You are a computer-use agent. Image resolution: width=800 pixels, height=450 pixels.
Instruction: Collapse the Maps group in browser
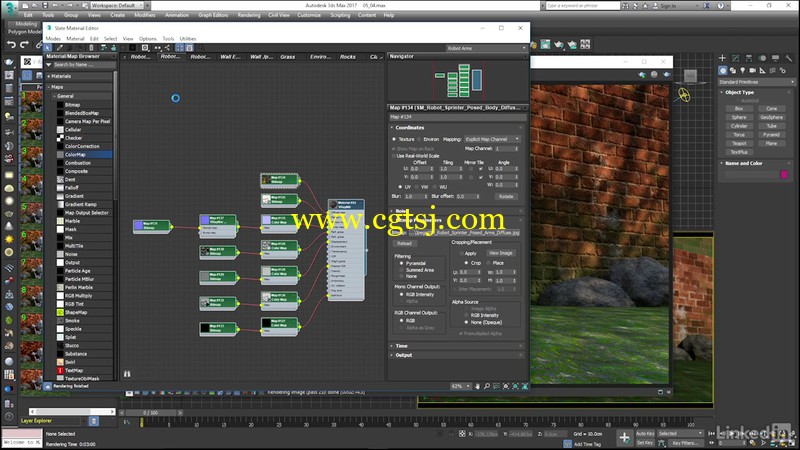(x=49, y=87)
